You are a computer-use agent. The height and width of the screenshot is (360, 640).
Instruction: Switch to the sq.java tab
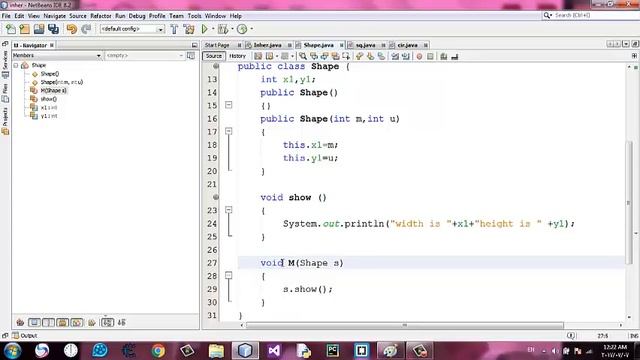pos(365,45)
